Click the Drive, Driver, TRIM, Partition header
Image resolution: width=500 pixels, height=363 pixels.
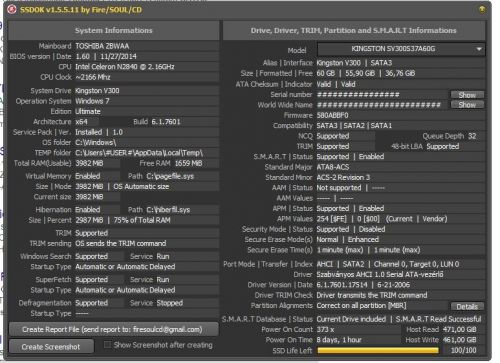click(354, 30)
